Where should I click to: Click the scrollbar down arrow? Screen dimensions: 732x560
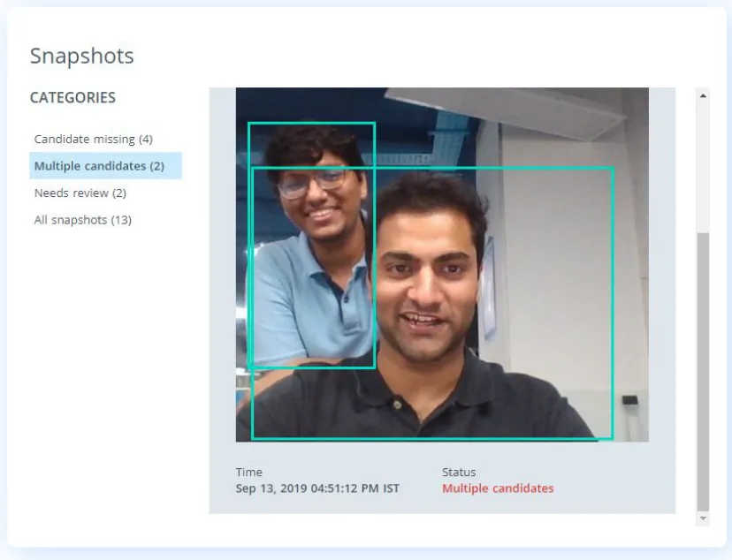point(703,518)
